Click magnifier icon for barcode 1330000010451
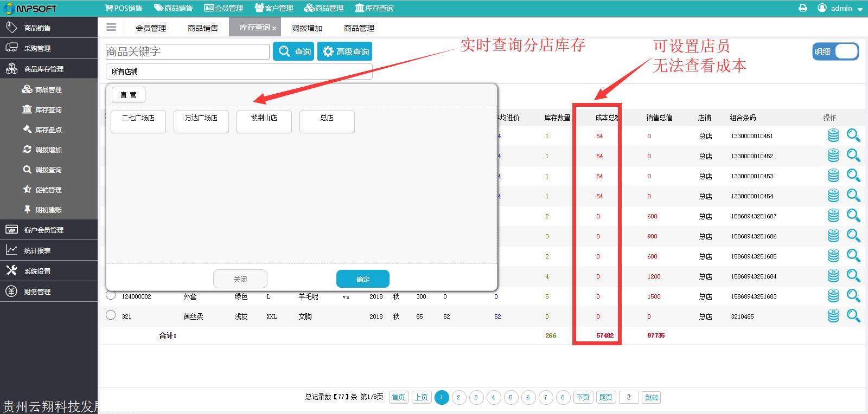 click(x=854, y=135)
